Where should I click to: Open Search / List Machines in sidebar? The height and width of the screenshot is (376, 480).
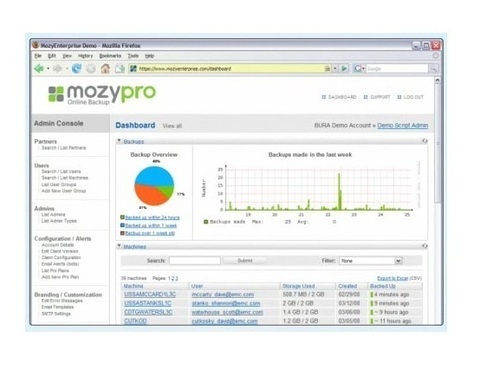[65, 178]
